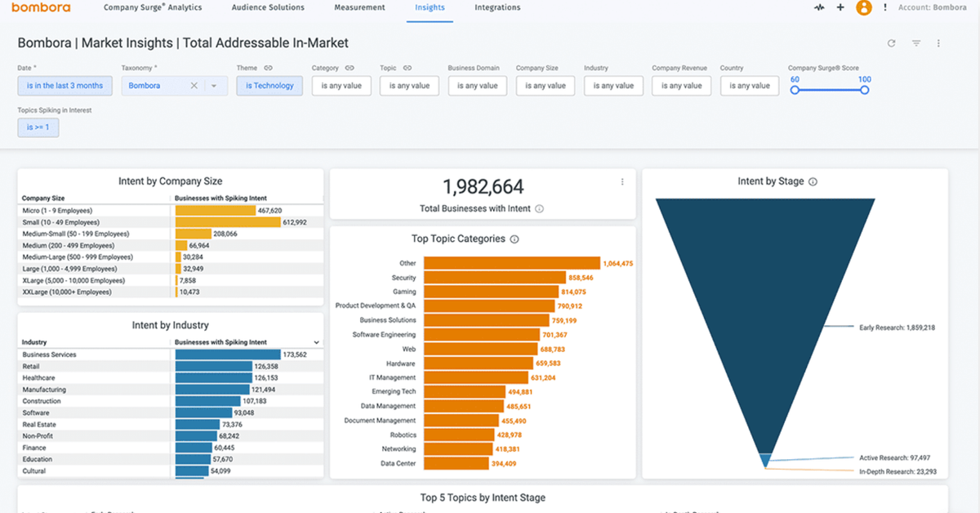980x513 pixels.
Task: Click the Gaming topic category bar
Action: pos(491,292)
